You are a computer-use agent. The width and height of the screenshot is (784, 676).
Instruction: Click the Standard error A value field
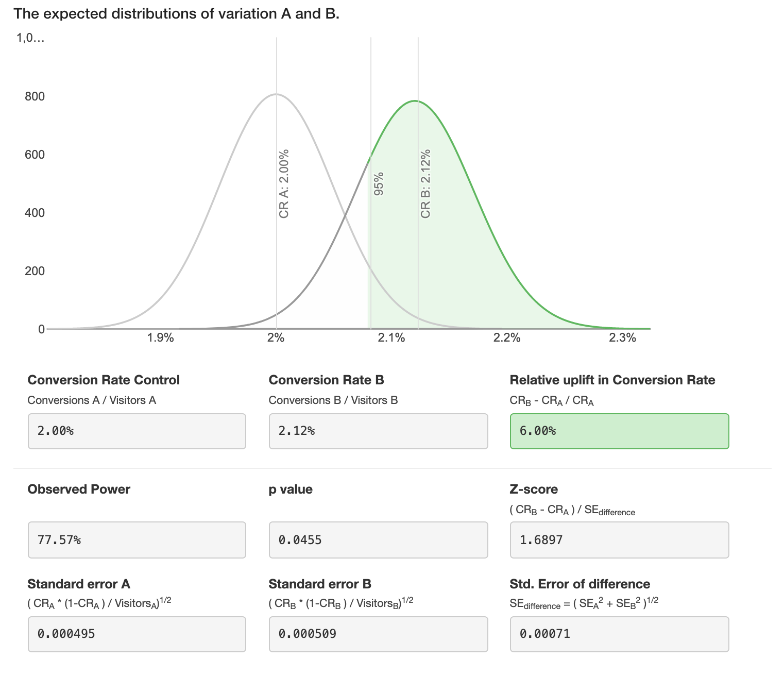(137, 634)
